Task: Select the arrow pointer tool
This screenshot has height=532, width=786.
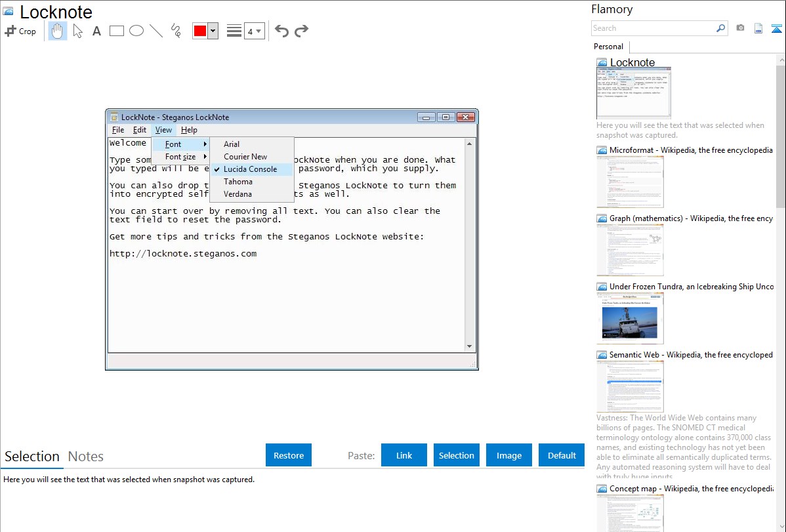Action: [x=77, y=31]
